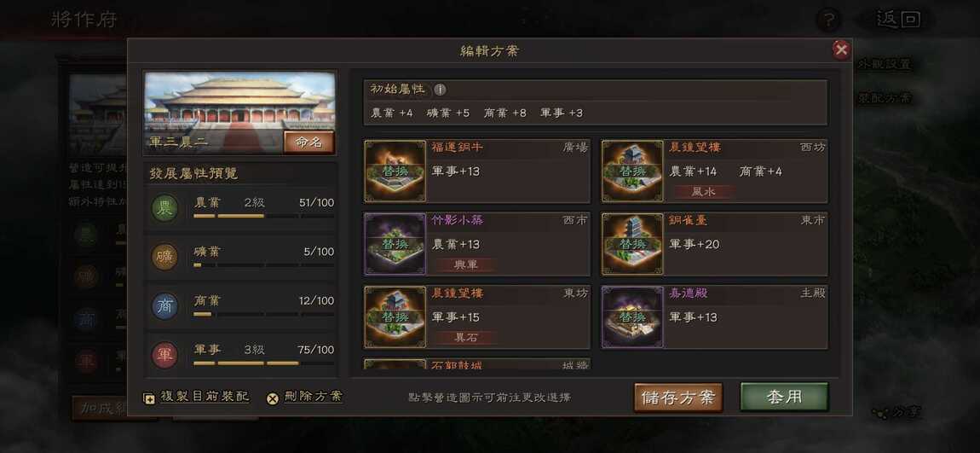
Task: Open the help question mark icon
Action: pyautogui.click(x=828, y=20)
